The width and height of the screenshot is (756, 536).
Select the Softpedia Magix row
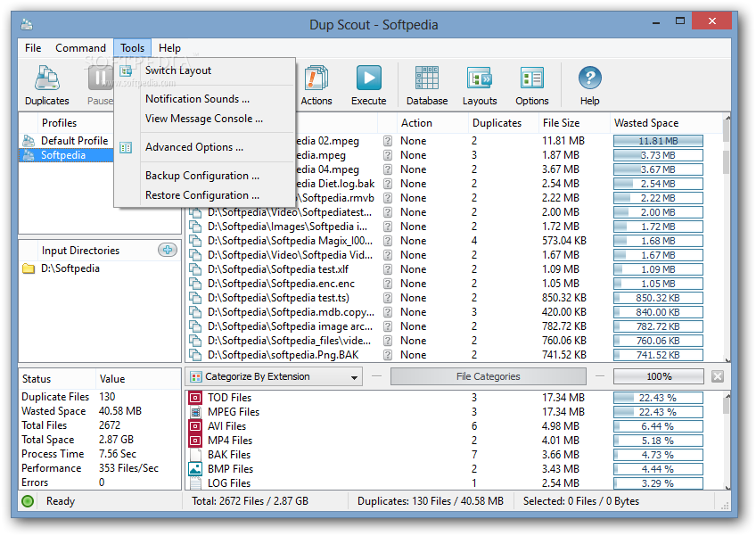coord(453,241)
